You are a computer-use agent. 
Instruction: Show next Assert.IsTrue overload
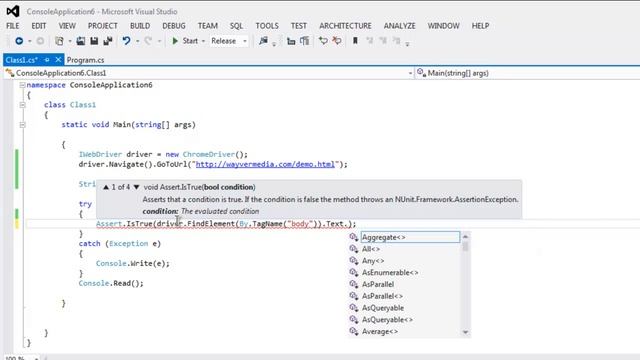point(136,187)
